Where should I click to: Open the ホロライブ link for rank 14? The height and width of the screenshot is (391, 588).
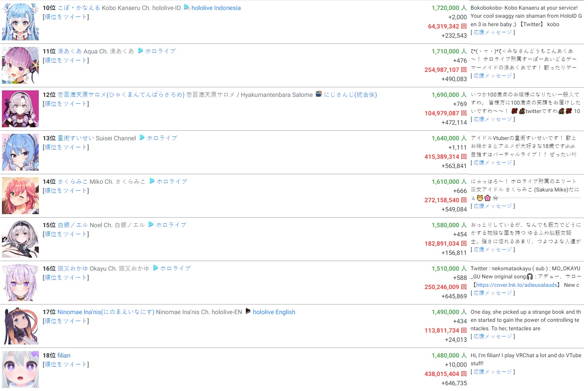(x=172, y=181)
